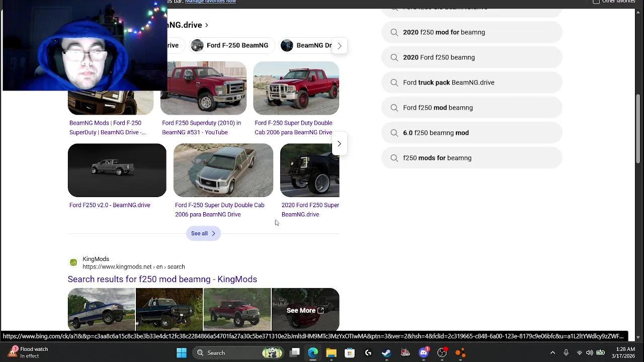Open the orange dots app in the taskbar
The image size is (644, 362).
[460, 353]
